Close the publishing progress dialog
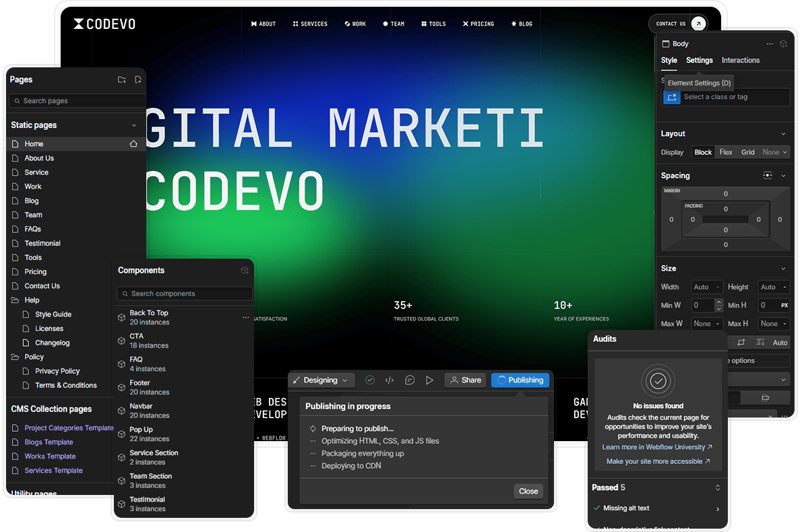This screenshot has height=532, width=802. (528, 492)
